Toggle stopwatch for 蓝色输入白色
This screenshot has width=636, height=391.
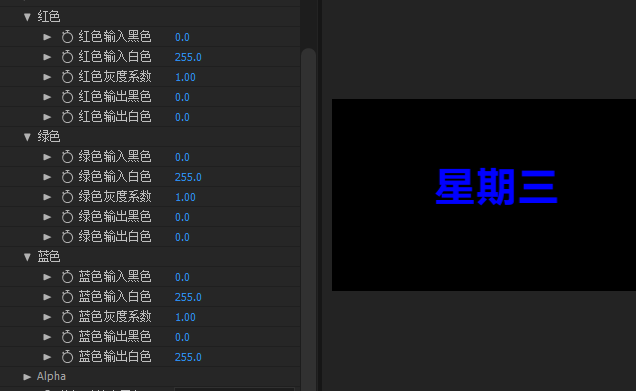[x=67, y=297]
